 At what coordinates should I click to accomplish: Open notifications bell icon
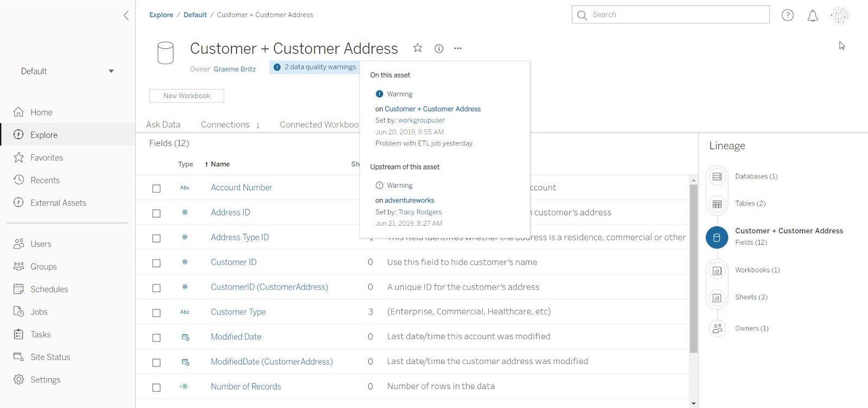click(812, 16)
